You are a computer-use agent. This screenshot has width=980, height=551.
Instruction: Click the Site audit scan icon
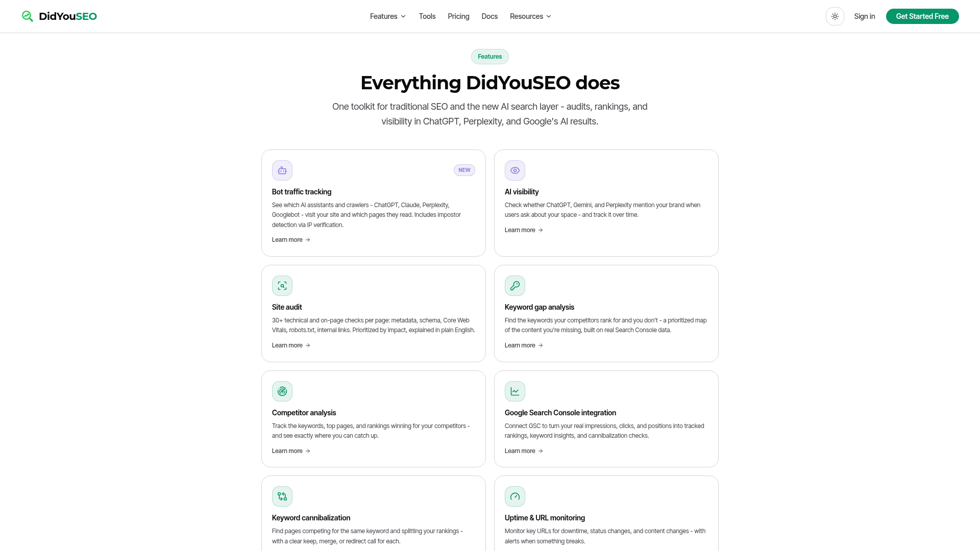pos(282,286)
